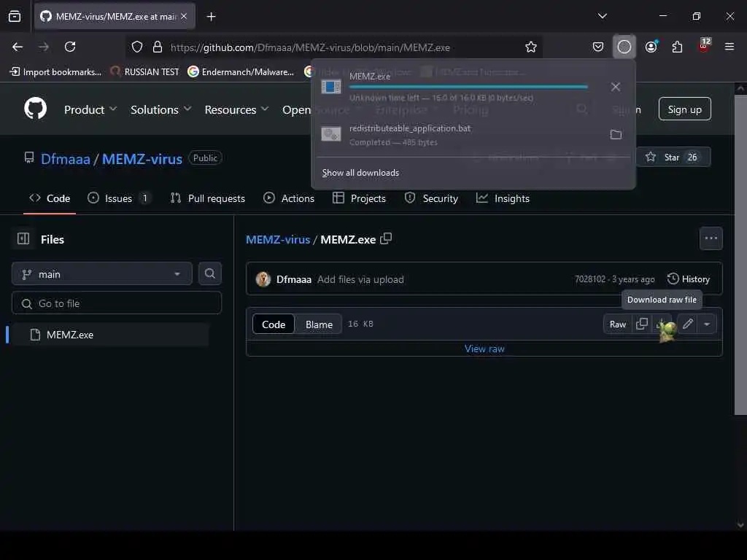Open the Firefox view icon at the tab strip start
The image size is (747, 560).
(x=15, y=16)
